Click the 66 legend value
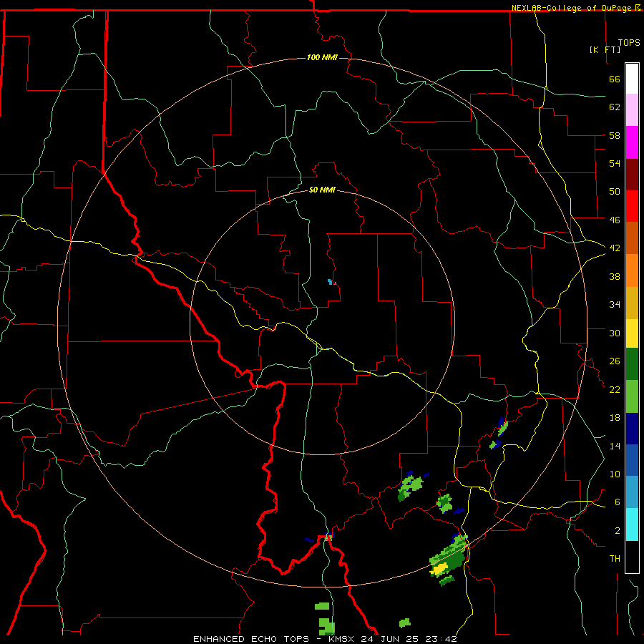644x644 pixels. [x=615, y=79]
